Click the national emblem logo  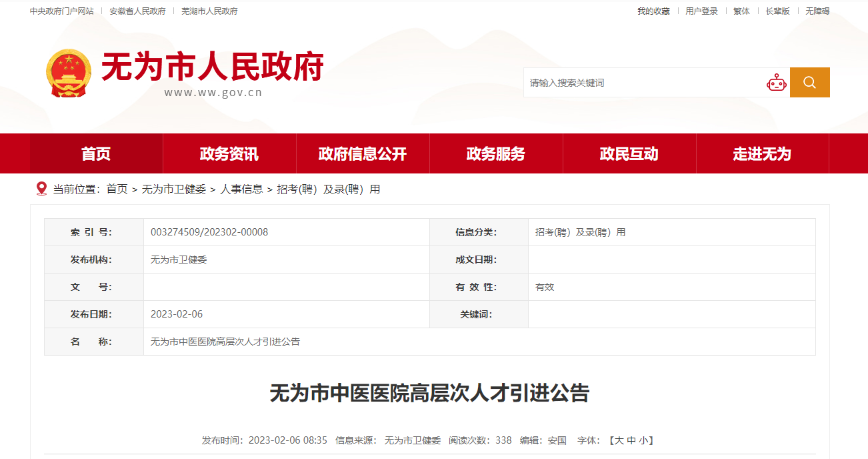click(69, 73)
